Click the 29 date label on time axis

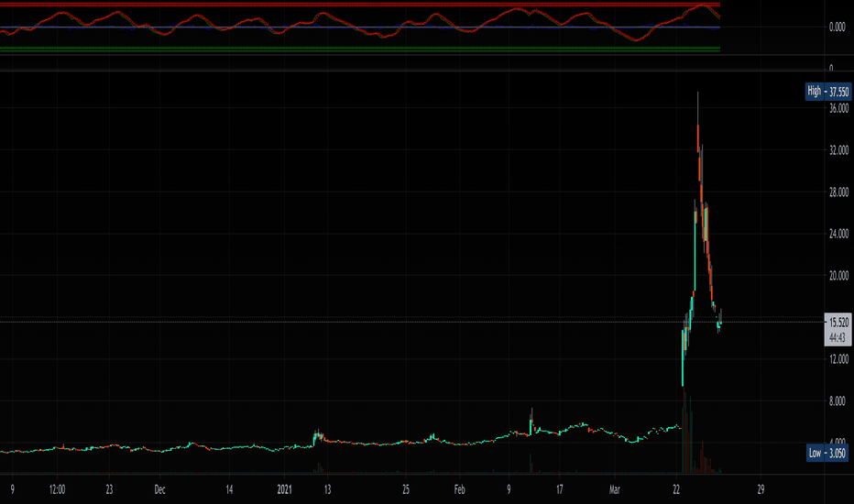coord(761,489)
